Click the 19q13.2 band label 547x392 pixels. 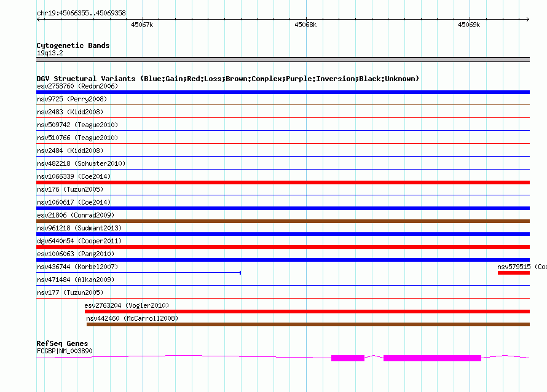50,53
